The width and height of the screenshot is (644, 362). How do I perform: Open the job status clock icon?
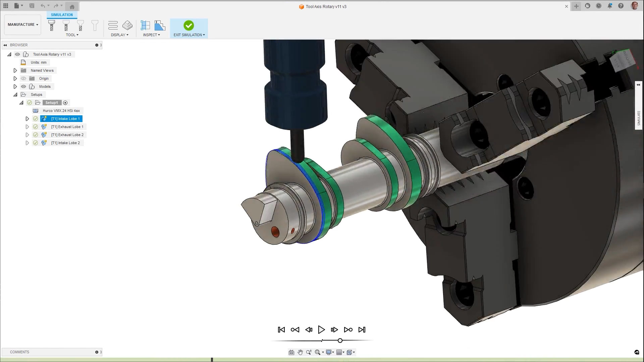click(x=599, y=6)
